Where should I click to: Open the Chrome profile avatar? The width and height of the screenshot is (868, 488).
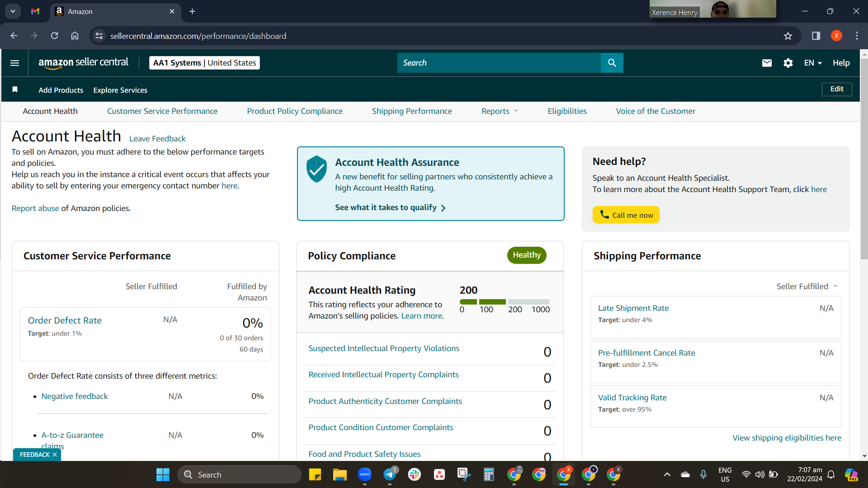point(836,36)
